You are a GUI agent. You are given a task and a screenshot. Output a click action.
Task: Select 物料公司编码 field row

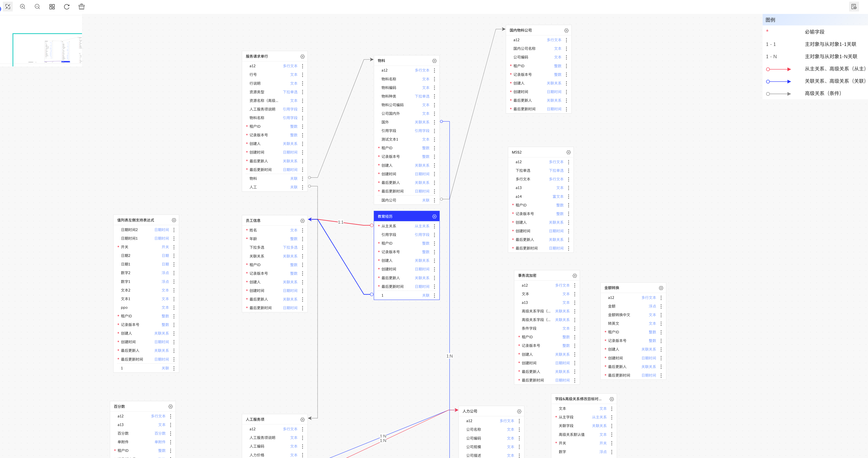tap(407, 105)
